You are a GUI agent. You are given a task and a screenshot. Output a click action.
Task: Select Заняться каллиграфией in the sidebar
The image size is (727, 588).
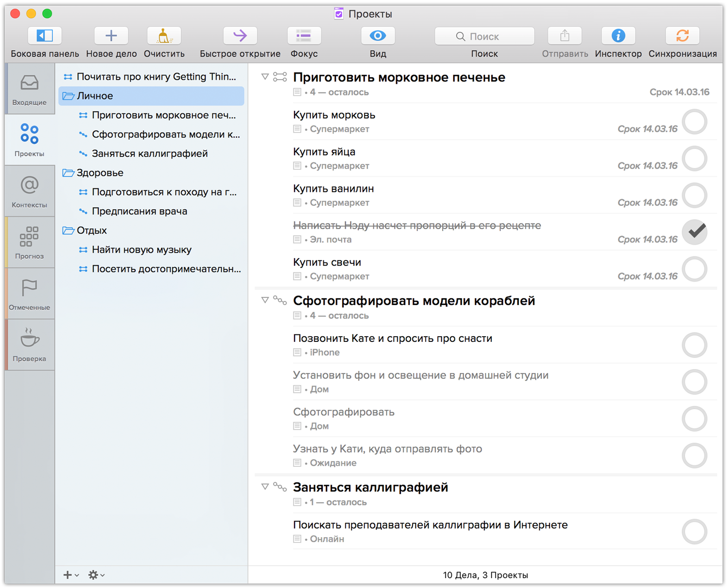tap(151, 154)
